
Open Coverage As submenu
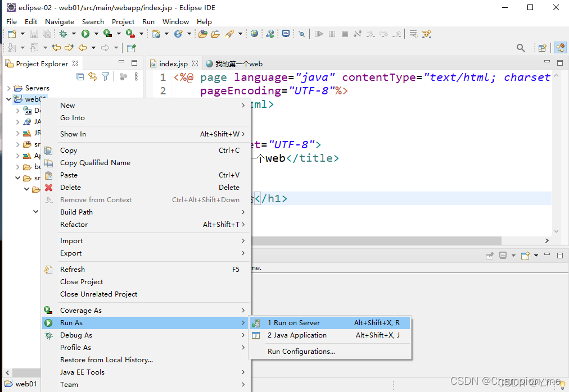coord(146,311)
